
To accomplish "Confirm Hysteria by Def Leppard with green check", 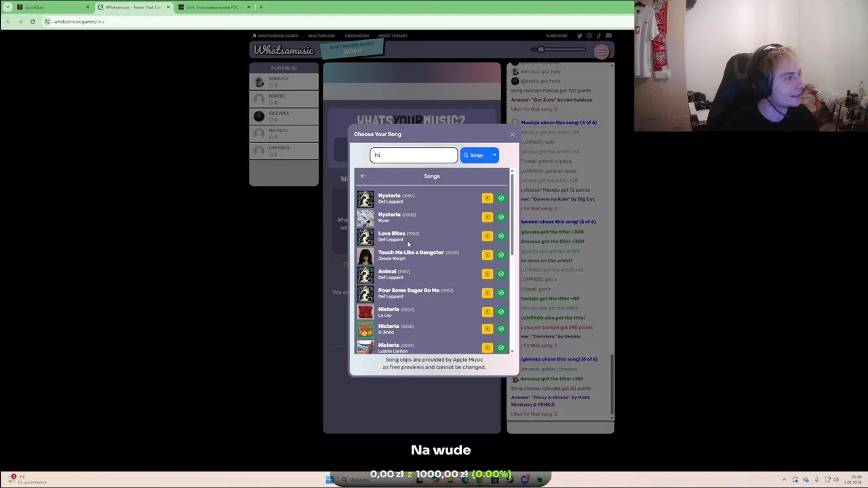I will pyautogui.click(x=501, y=198).
